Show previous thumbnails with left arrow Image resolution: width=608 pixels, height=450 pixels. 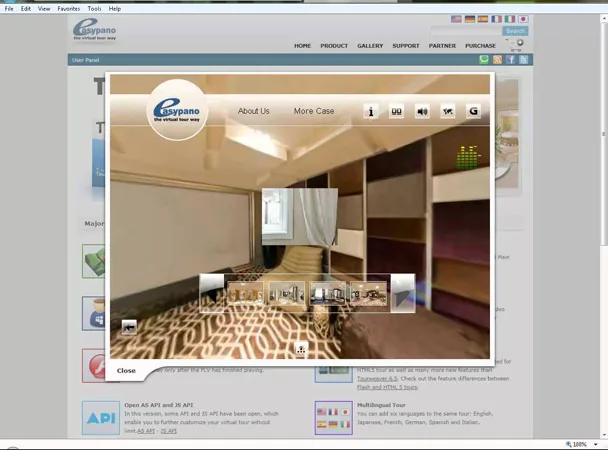tap(212, 293)
